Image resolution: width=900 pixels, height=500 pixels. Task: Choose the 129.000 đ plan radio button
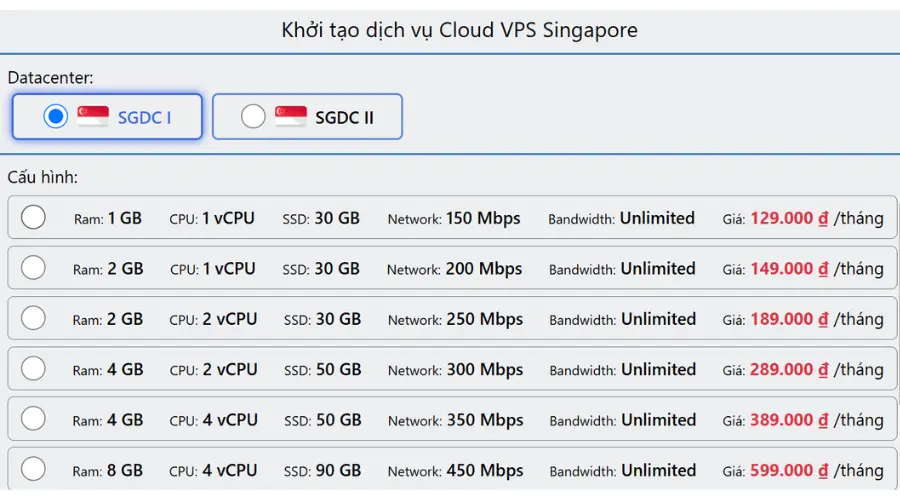tap(33, 217)
